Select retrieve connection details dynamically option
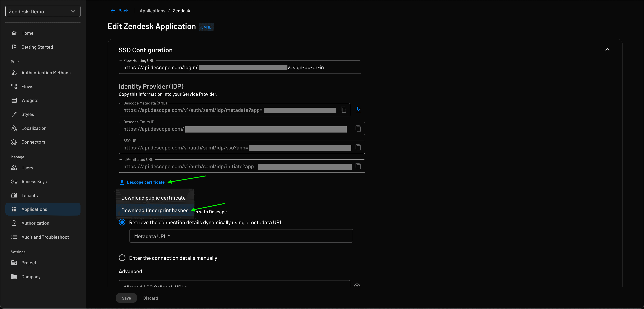Viewport: 644px width, 309px height. pos(122,222)
